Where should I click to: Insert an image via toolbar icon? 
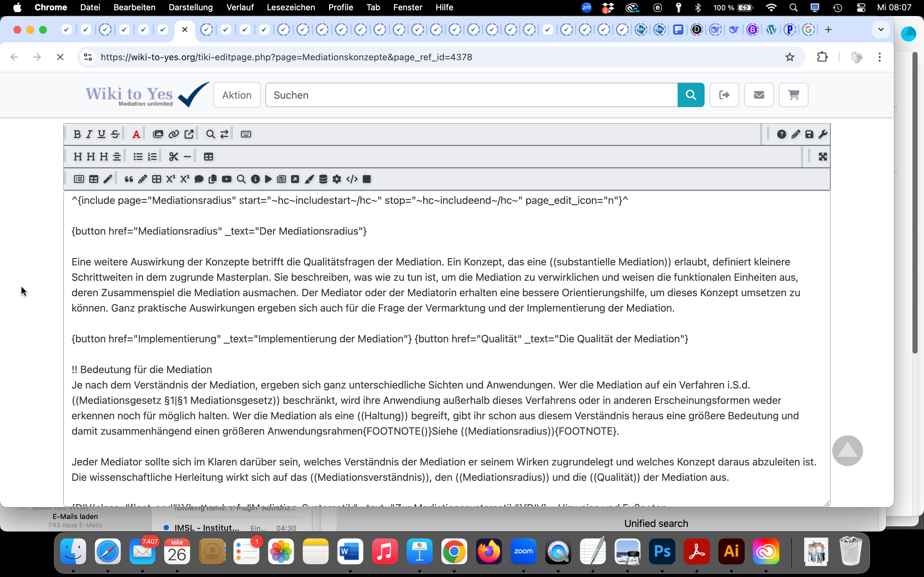point(158,134)
